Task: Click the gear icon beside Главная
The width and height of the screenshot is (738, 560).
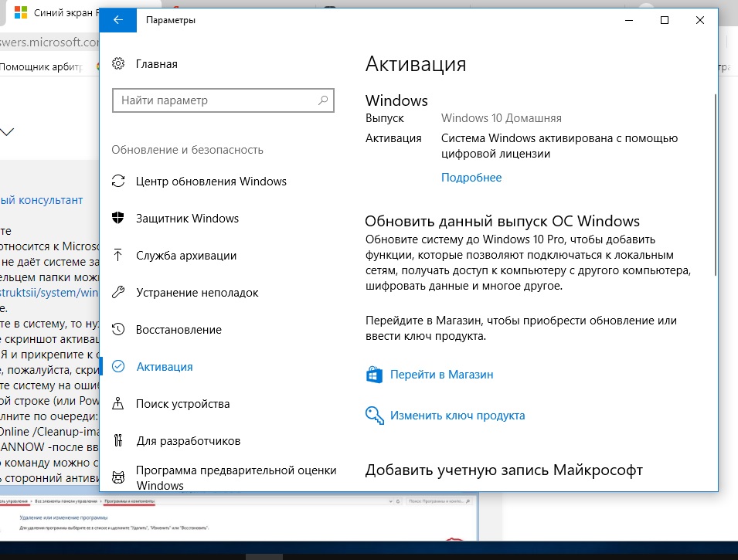Action: coord(118,63)
